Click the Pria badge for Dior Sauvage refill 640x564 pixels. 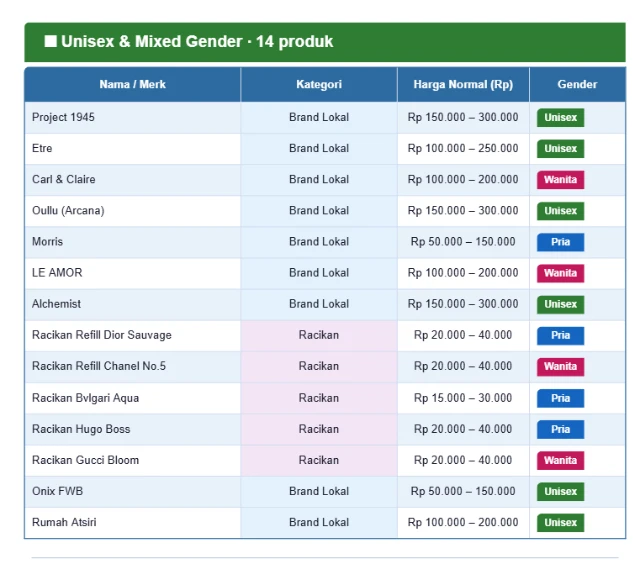560,335
